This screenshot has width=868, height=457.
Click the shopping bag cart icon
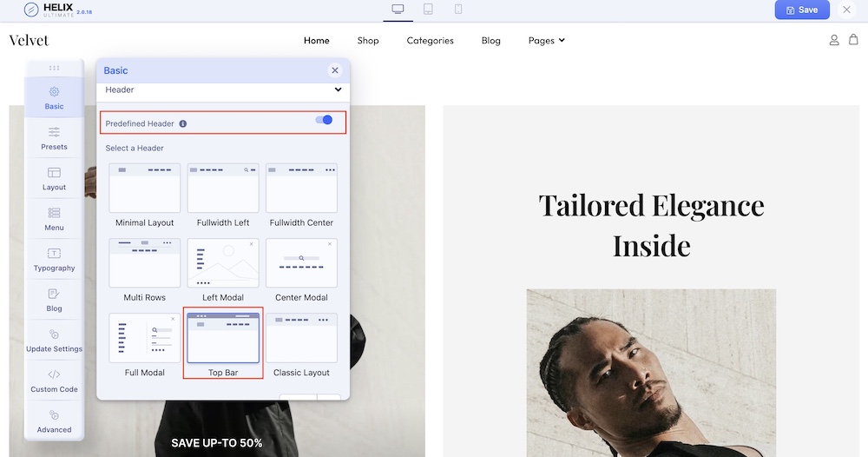coord(853,40)
